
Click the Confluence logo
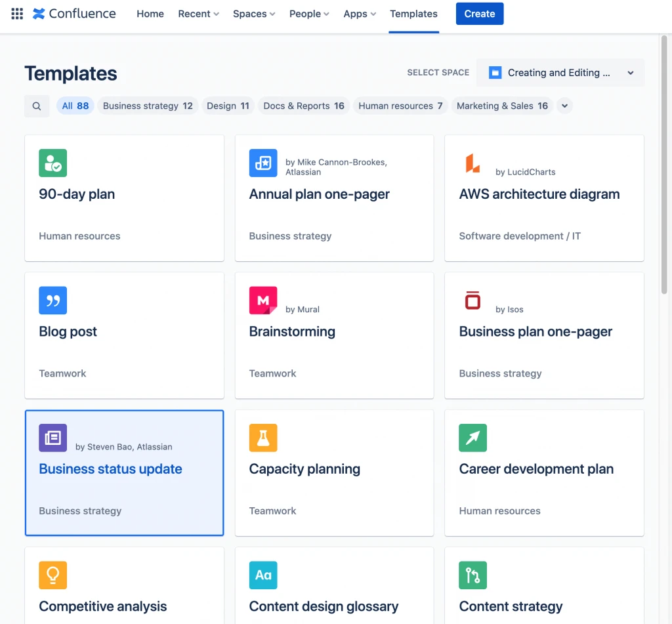point(74,14)
